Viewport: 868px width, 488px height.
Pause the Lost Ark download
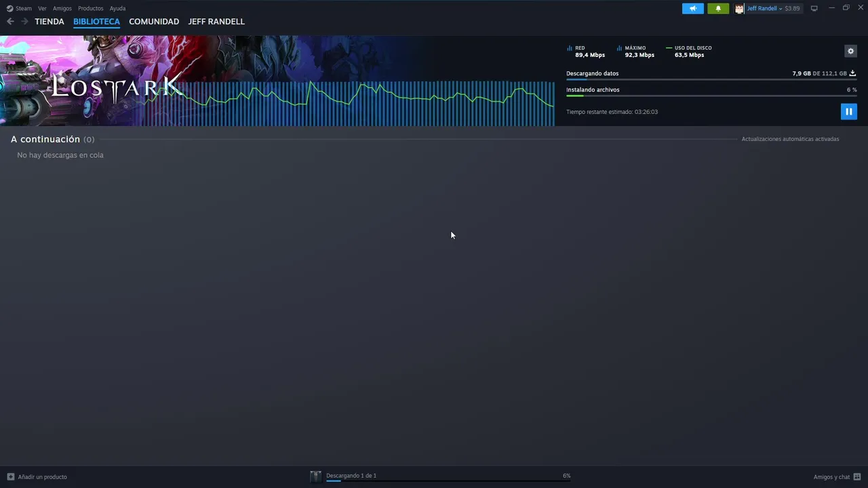click(x=848, y=111)
